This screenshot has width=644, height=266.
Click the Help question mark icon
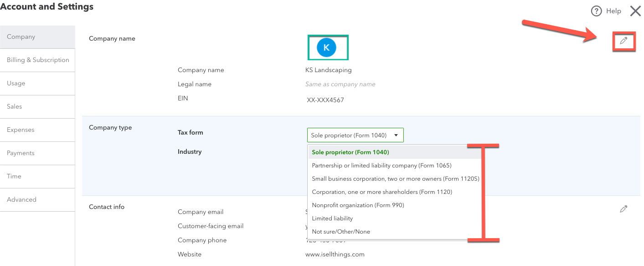pyautogui.click(x=596, y=11)
